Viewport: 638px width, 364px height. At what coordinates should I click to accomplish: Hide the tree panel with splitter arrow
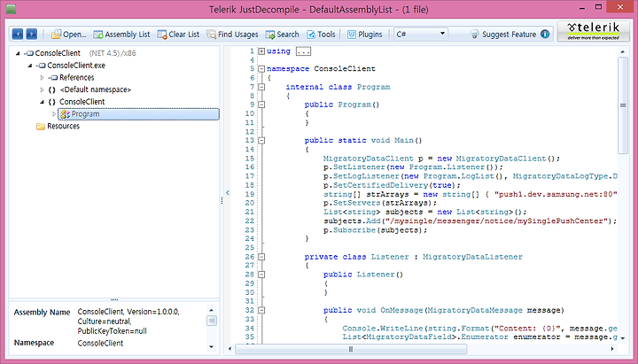pos(228,193)
